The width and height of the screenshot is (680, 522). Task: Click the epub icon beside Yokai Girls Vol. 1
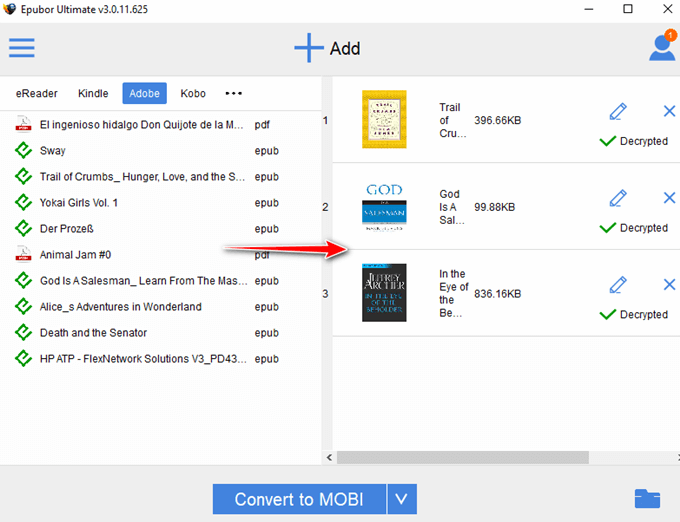(23, 202)
